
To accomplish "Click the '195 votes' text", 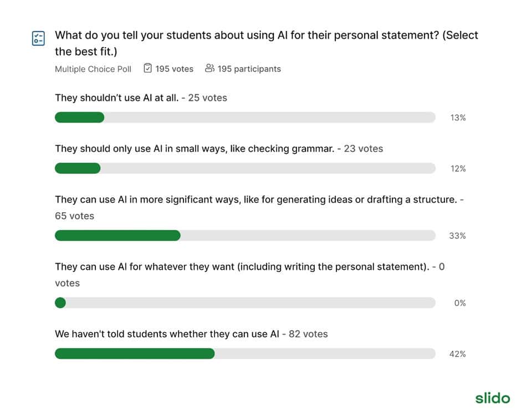I will point(174,69).
